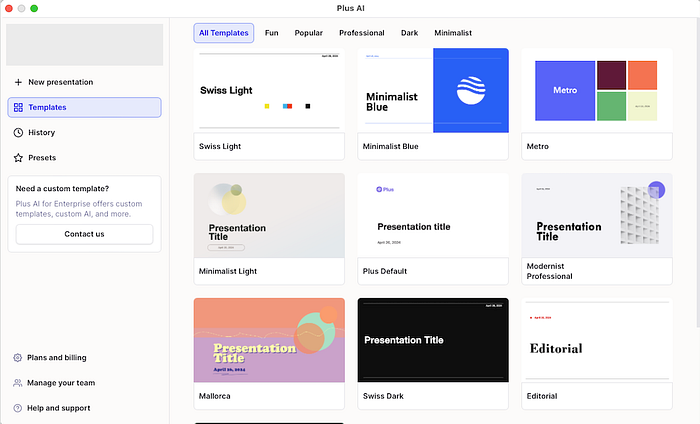Screen dimensions: 700x424
Task: Choose the Mallorca template thumbnail
Action: pyautogui.click(x=269, y=340)
